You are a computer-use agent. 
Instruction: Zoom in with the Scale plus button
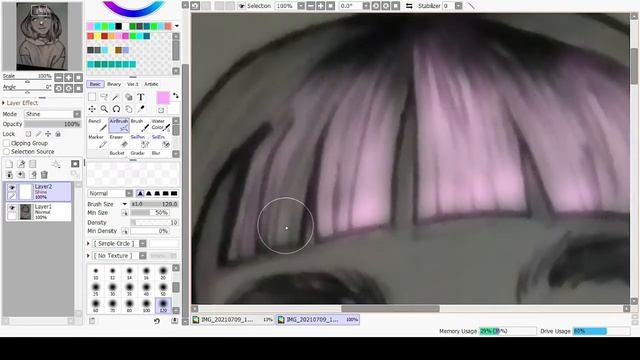69,78
